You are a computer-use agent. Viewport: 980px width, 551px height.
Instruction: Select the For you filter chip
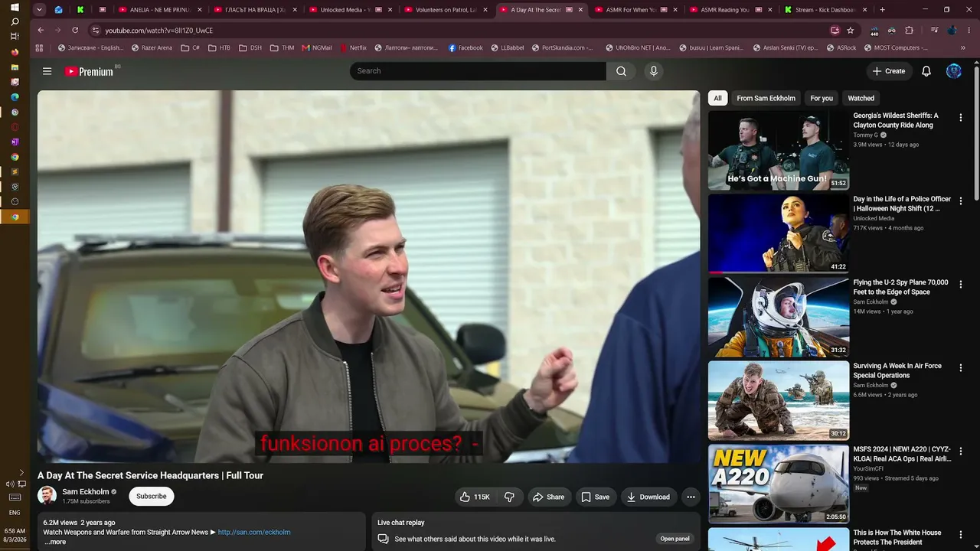point(822,98)
